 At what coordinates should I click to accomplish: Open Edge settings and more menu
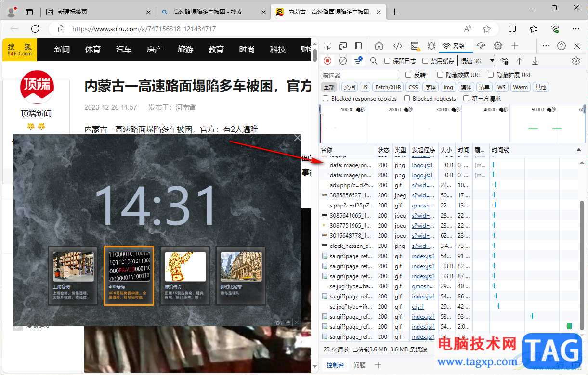(x=576, y=29)
